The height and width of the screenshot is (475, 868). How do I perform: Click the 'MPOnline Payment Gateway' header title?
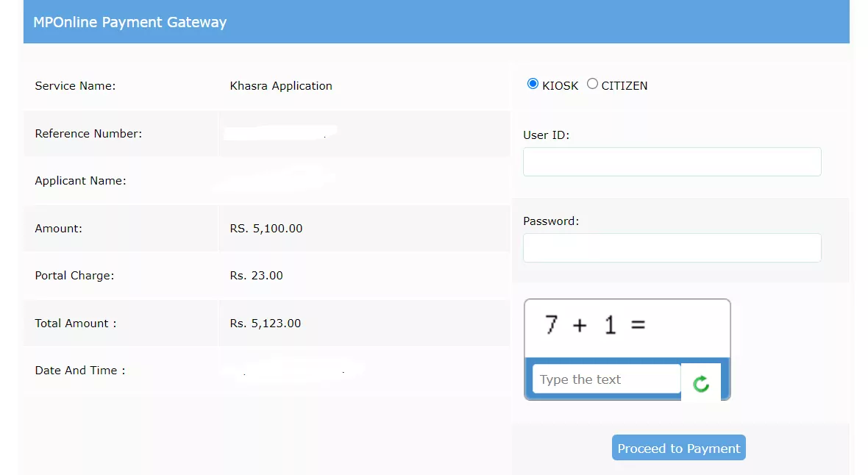(x=130, y=22)
